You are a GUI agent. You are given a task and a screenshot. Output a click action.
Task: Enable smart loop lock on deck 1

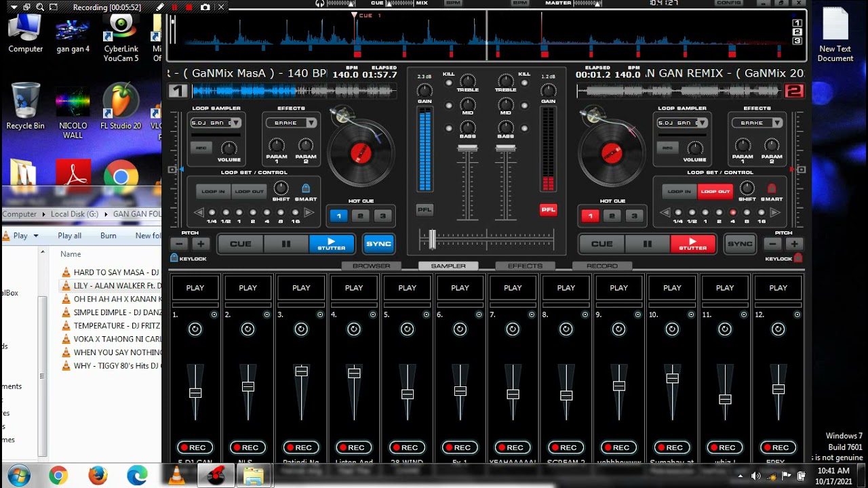(x=306, y=188)
